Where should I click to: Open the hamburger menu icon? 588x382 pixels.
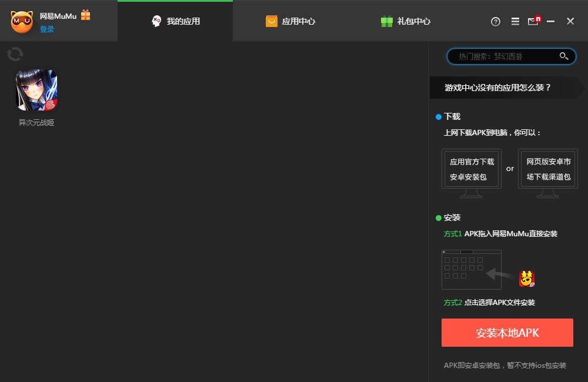(x=515, y=21)
